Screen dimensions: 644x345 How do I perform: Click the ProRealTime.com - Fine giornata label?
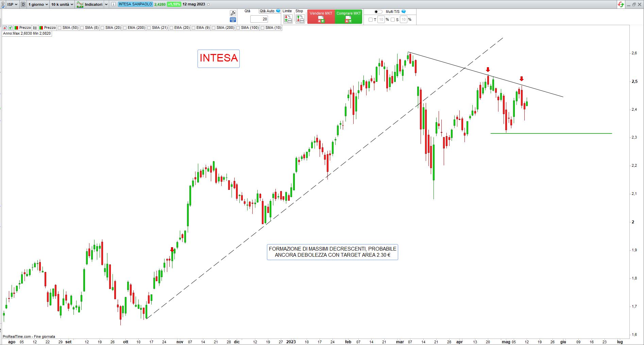pos(29,337)
